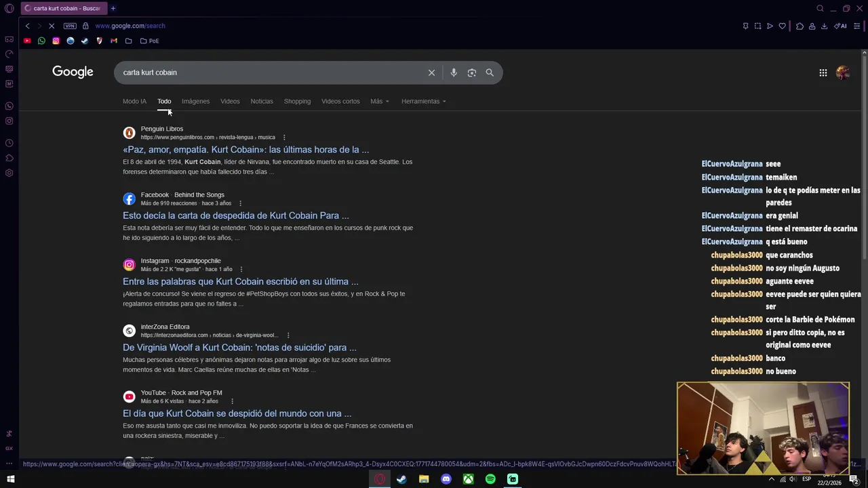The height and width of the screenshot is (488, 868).
Task: Take a snapshot with the capture icon
Action: (x=757, y=26)
